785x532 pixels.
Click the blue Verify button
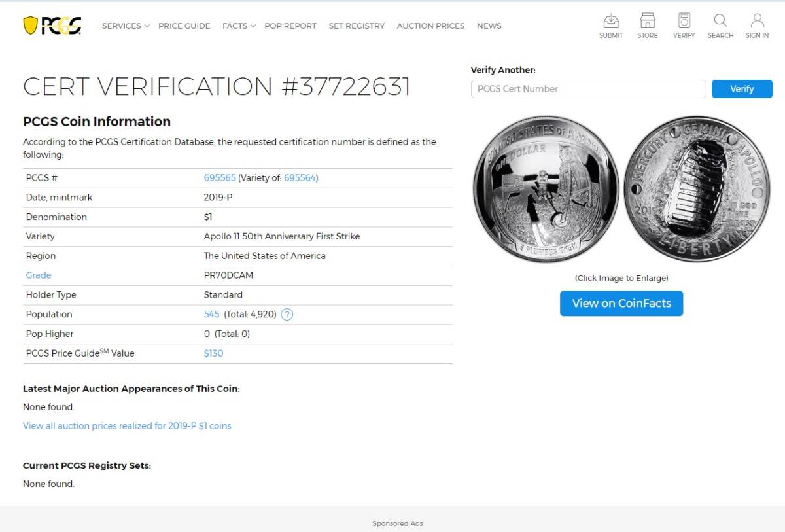742,89
